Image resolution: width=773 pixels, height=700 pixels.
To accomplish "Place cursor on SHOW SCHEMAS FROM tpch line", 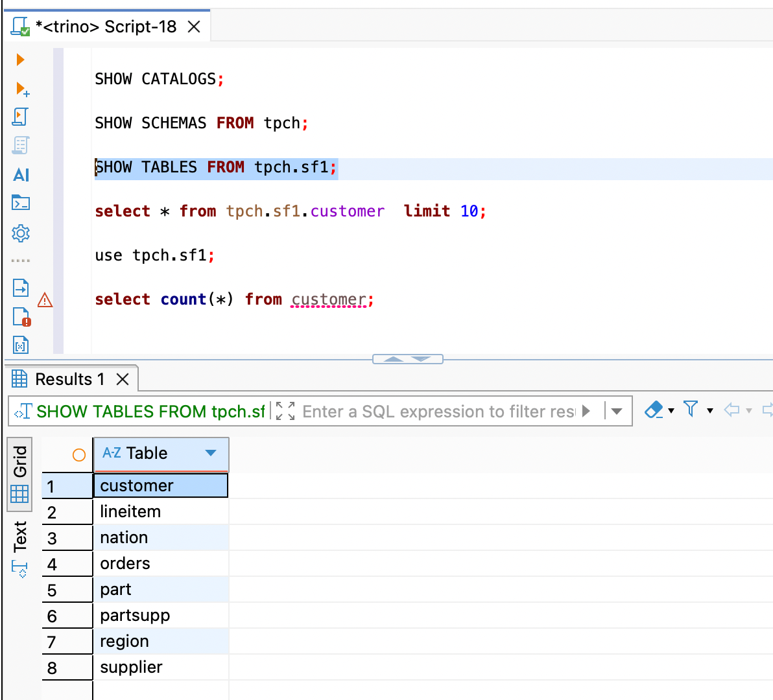I will [202, 122].
